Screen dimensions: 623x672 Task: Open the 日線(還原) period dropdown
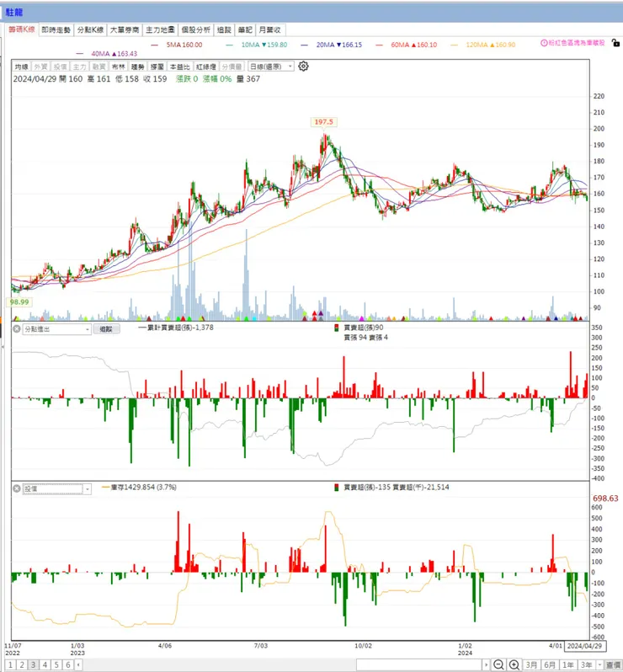271,67
